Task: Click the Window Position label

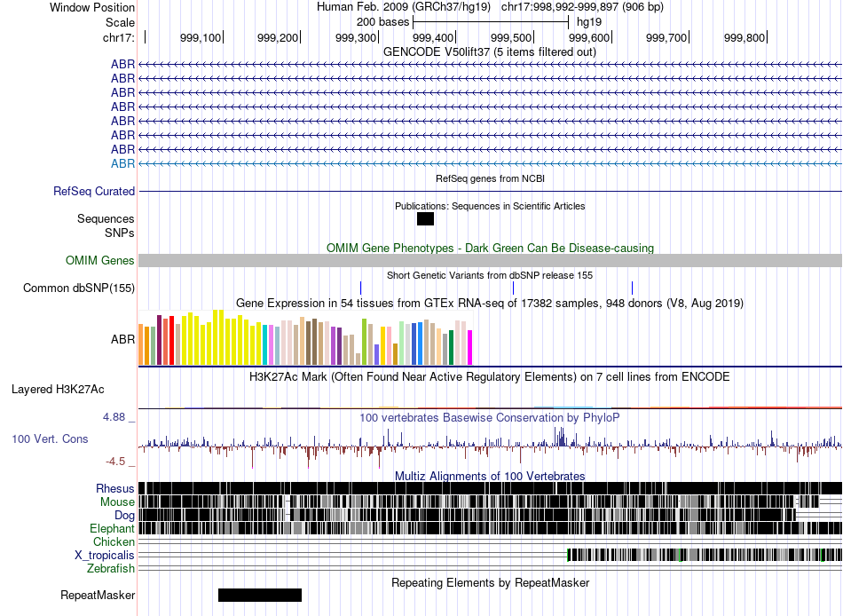Action: tap(92, 7)
